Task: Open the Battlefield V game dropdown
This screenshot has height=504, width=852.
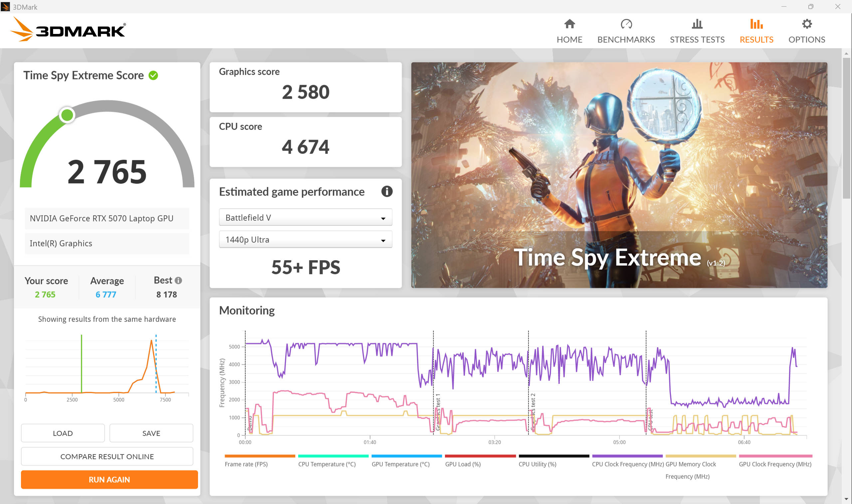Action: 306,217
